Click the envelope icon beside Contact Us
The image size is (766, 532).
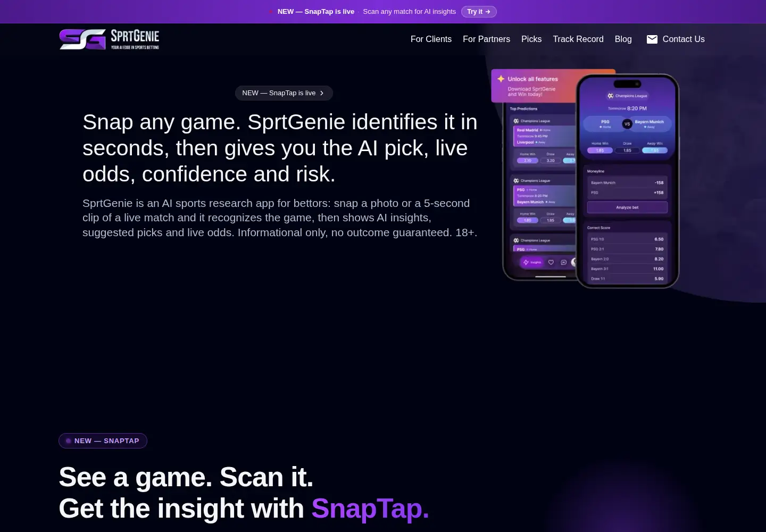pyautogui.click(x=652, y=39)
